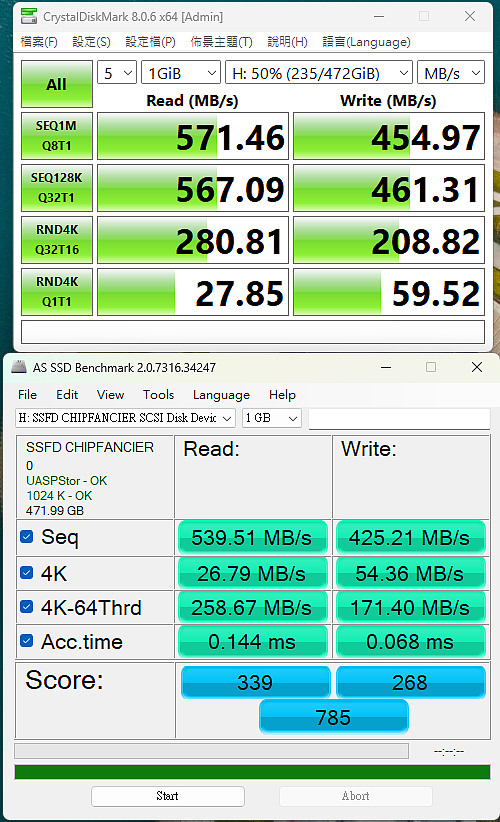
Task: Click the green progress bar
Action: (x=252, y=772)
